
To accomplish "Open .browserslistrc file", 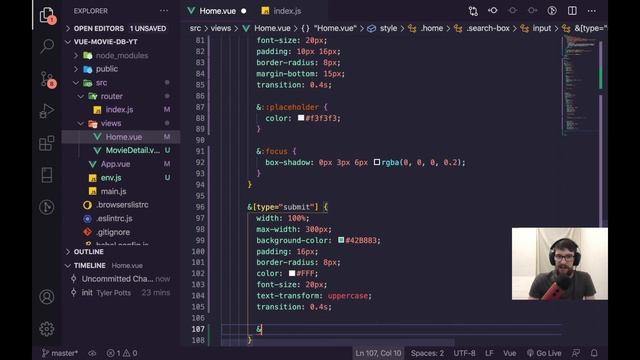I will (122, 205).
